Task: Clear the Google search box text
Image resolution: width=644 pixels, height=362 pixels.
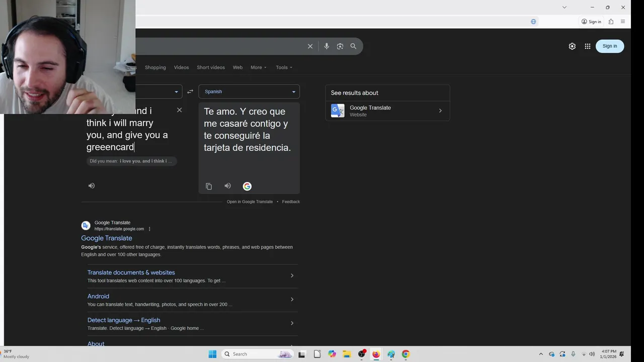Action: coord(310,46)
